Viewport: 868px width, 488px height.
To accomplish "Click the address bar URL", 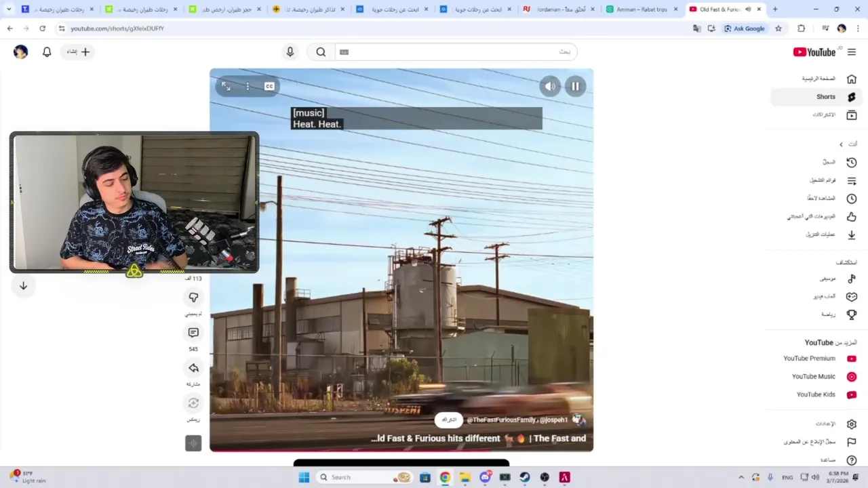I will pos(117,28).
